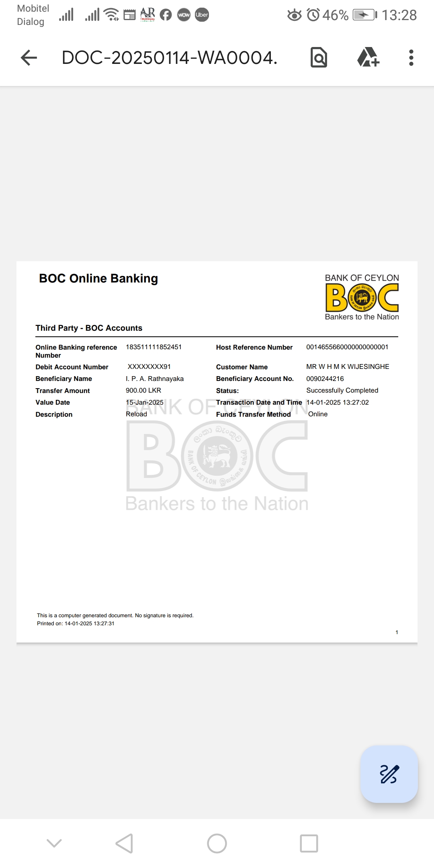Tap the Facebook notification icon in status bar
This screenshot has width=434, height=868.
166,15
